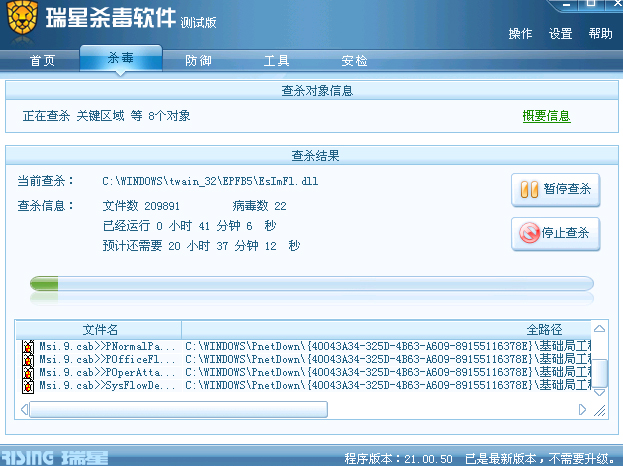Screen dimensions: 623x466
Task: Click the pause icon on 暂停查杀
Action: click(x=529, y=189)
